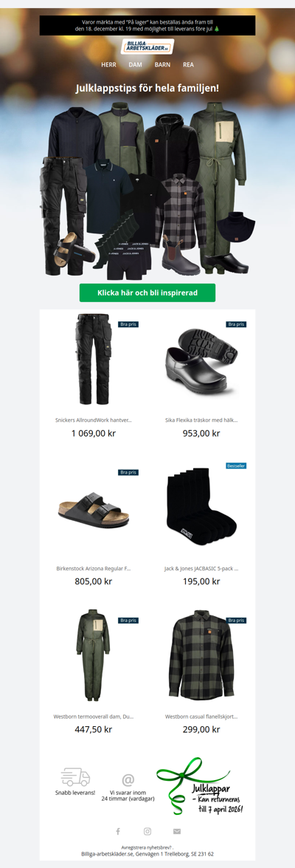Open the HERR menu item

pyautogui.click(x=109, y=65)
